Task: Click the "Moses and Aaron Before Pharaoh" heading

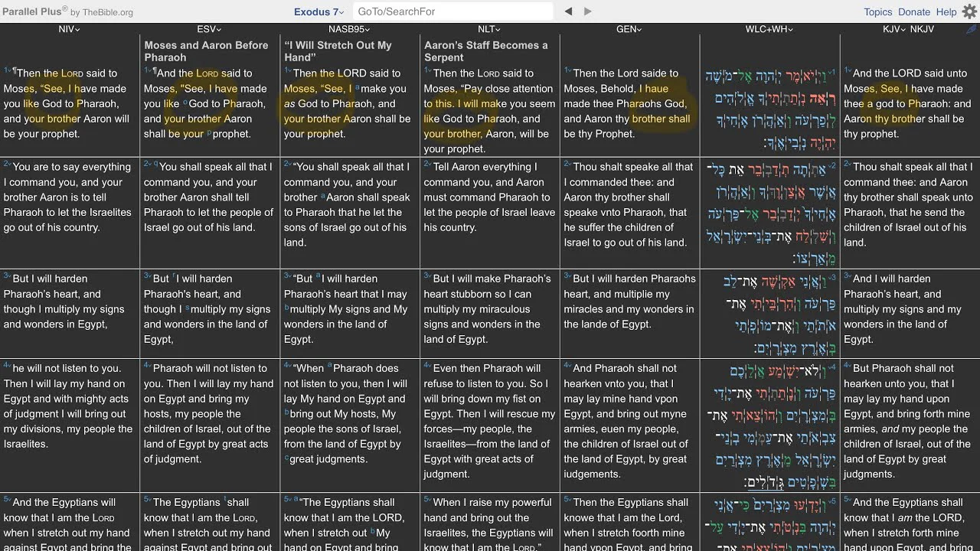Action: 207,51
